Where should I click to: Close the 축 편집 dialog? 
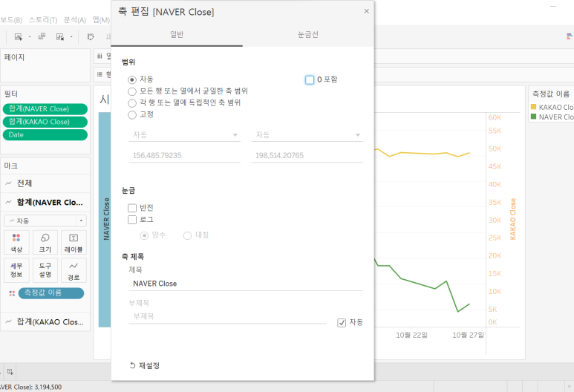coord(366,11)
